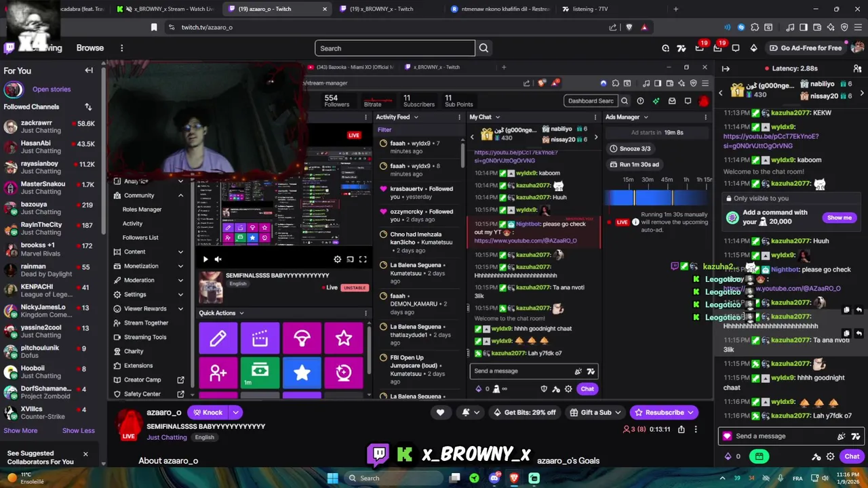Bookmark the current page in address bar

coord(154,27)
